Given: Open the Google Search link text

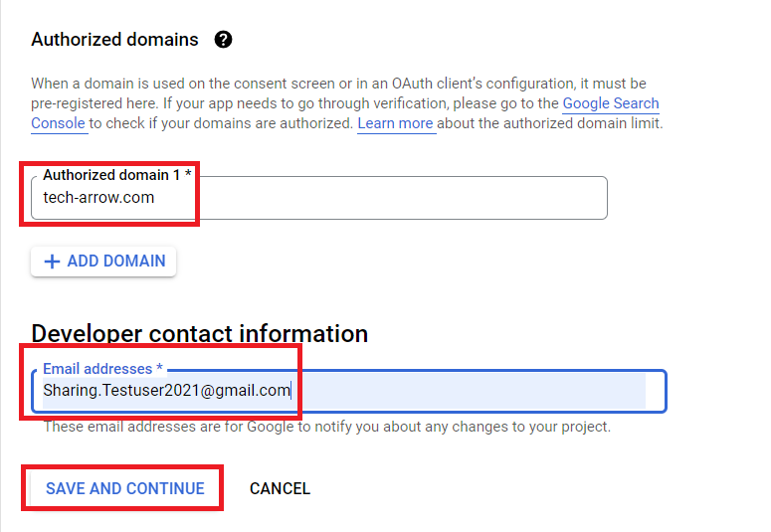Looking at the screenshot, I should click(611, 103).
